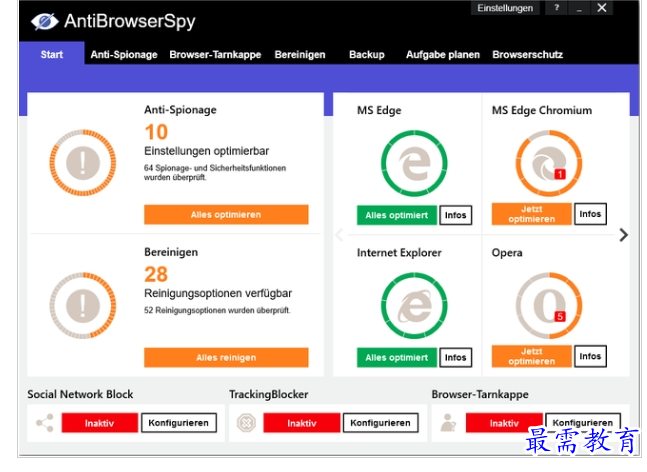Click the Alles optimieren button
The width and height of the screenshot is (647, 472).
pyautogui.click(x=226, y=215)
